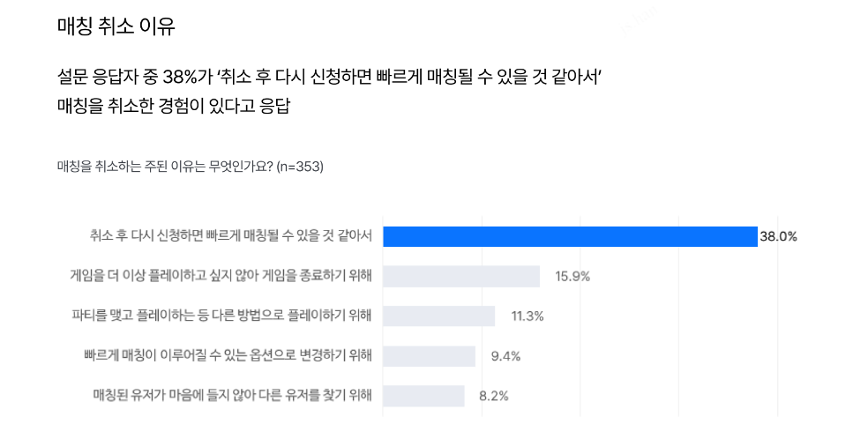Click the label '빠르게 매칭이 이루어질 수 있는 옵션으로 변경하기 위해'

(228, 355)
